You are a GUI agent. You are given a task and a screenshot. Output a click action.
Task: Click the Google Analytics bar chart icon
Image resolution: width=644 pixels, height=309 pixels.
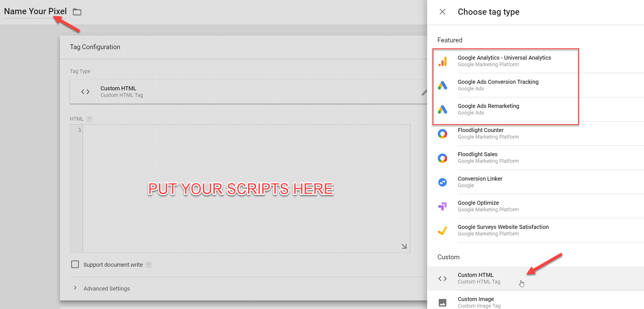(x=443, y=61)
